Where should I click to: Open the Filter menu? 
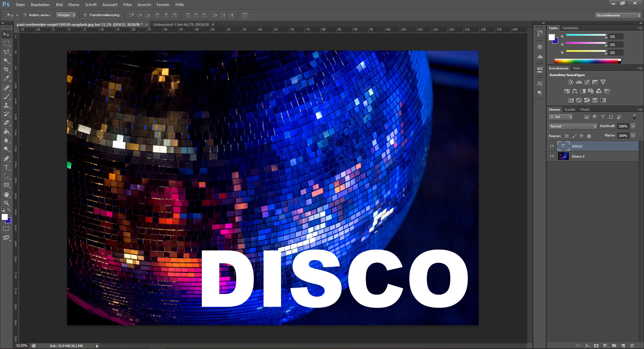pos(127,5)
